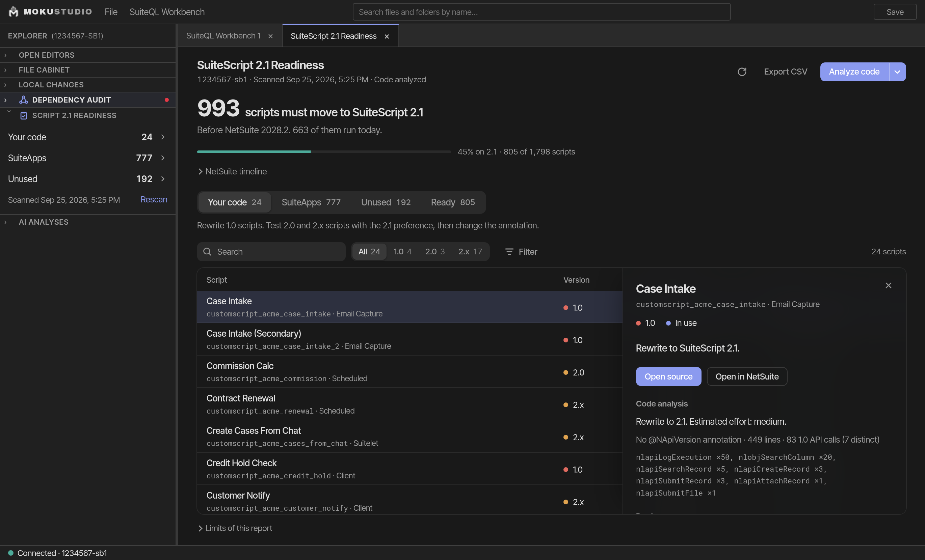This screenshot has width=925, height=560.
Task: Filter by version 1.0 pill
Action: pyautogui.click(x=402, y=252)
